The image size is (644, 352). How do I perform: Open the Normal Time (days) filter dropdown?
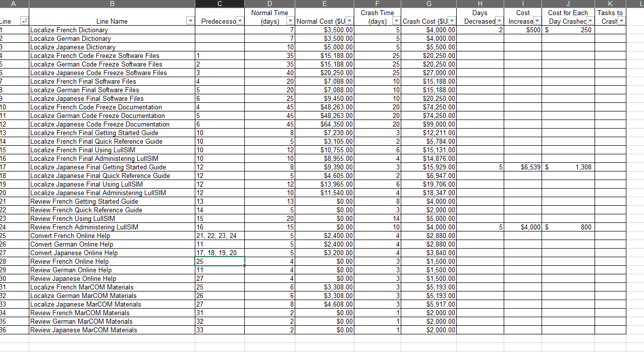(289, 21)
